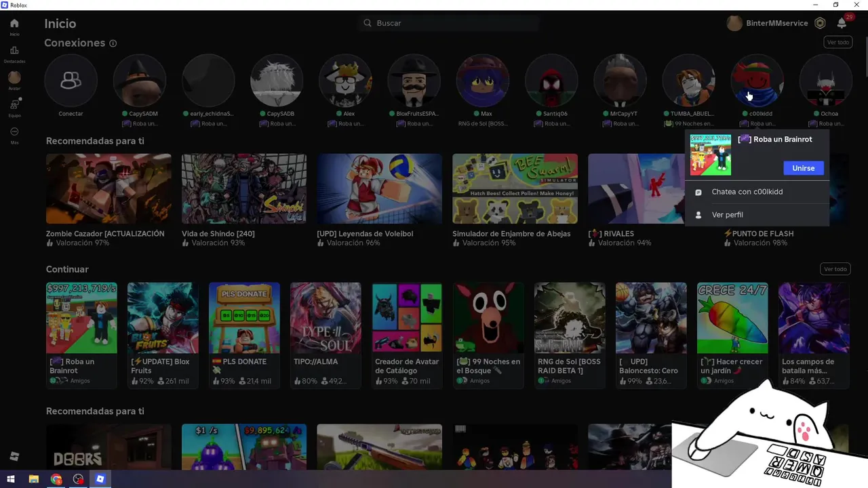Screen dimensions: 868x488
Task: Open DOORS game thumbnail
Action: (108, 447)
